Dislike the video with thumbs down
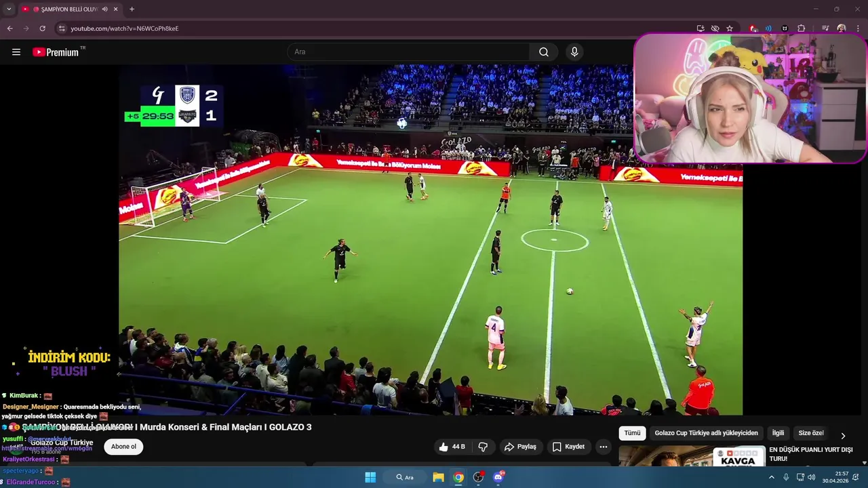Screen dimensions: 868x488 coord(483,447)
